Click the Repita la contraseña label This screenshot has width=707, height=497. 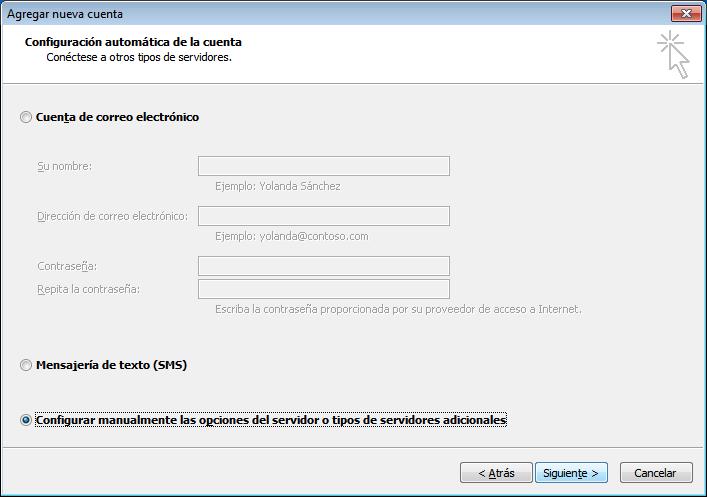(x=88, y=289)
